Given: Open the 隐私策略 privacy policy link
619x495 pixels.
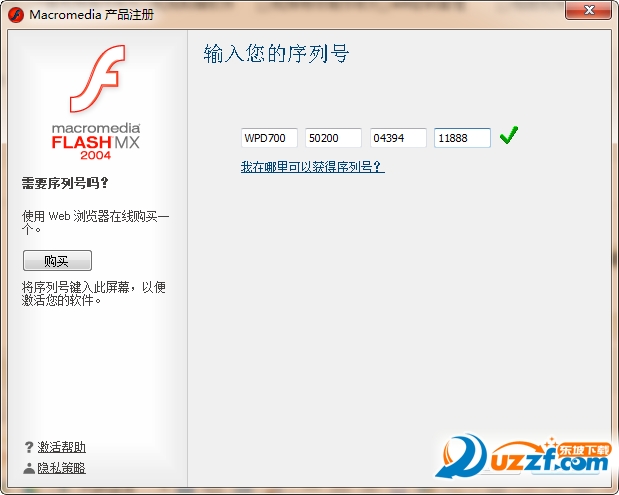Looking at the screenshot, I should tap(62, 468).
